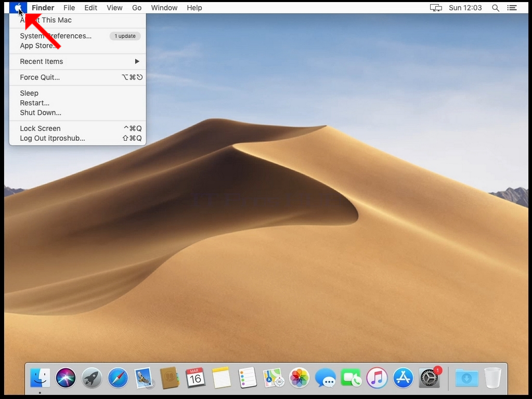
Task: Open the Edit menu
Action: [90, 8]
